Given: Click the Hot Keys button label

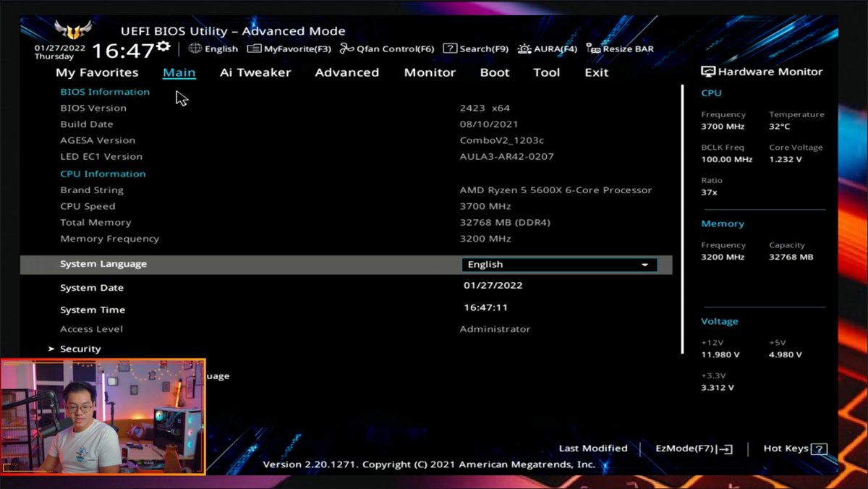Looking at the screenshot, I should tap(786, 448).
